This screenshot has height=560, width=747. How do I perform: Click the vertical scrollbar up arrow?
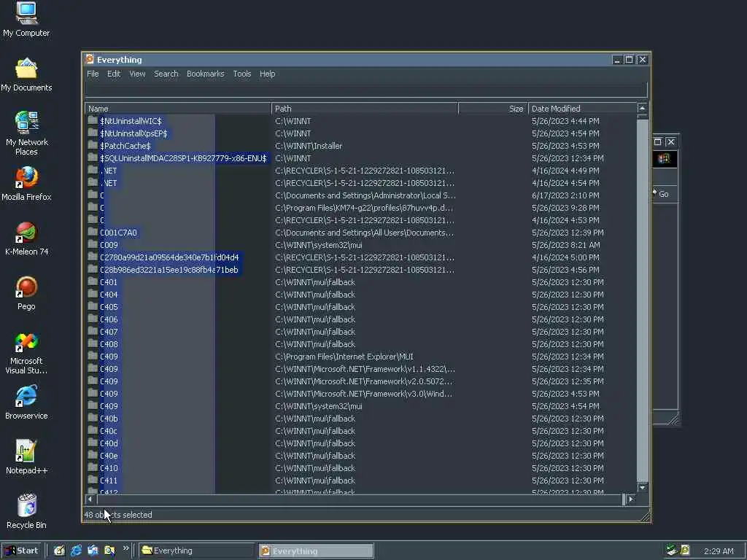click(x=642, y=108)
